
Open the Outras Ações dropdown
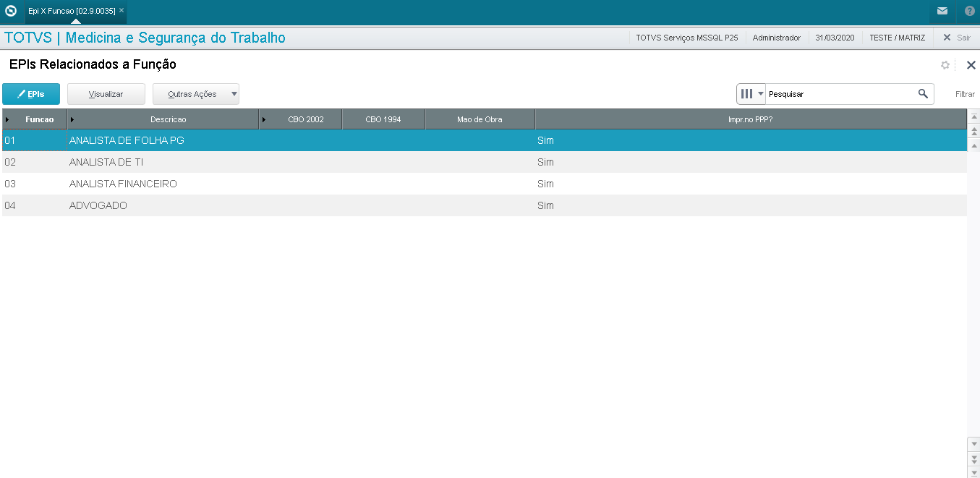(x=196, y=94)
